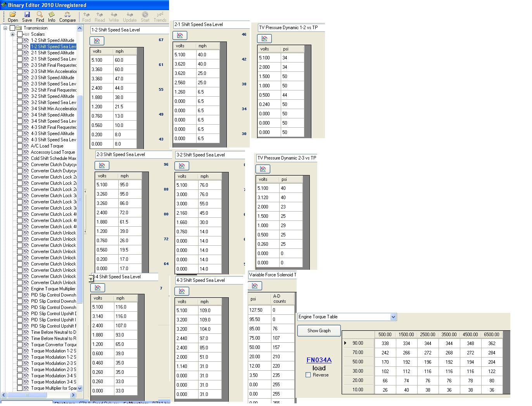Select Time Before Neutral to D tree item
The width and height of the screenshot is (532, 406).
[x=54, y=332]
